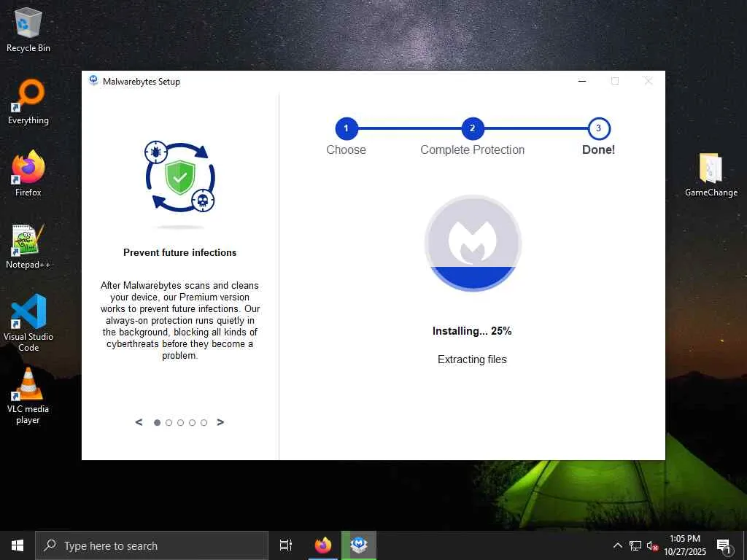The height and width of the screenshot is (560, 747).
Task: Launch the Everything search shortcut
Action: tap(28, 102)
